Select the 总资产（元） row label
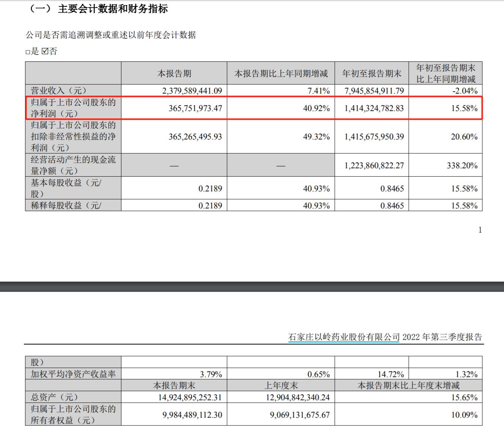This screenshot has height=432, width=504. 54,397
